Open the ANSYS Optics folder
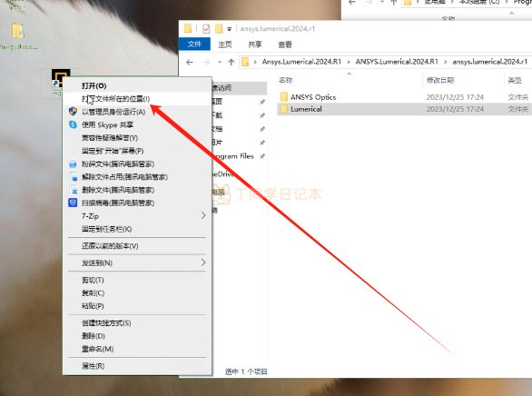The height and width of the screenshot is (396, 532). coord(313,97)
